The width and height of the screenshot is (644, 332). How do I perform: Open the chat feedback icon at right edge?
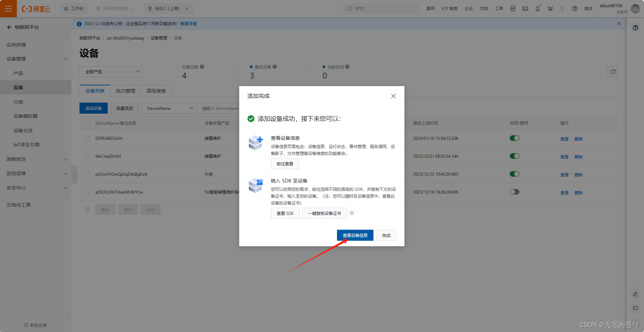(x=635, y=308)
